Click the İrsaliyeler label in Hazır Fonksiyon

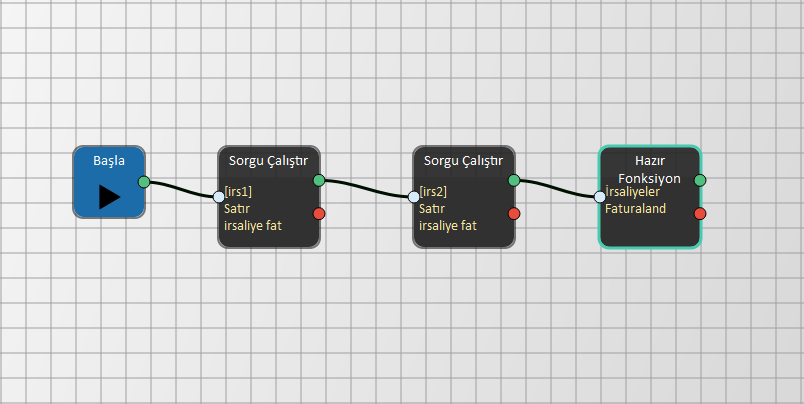tap(633, 192)
